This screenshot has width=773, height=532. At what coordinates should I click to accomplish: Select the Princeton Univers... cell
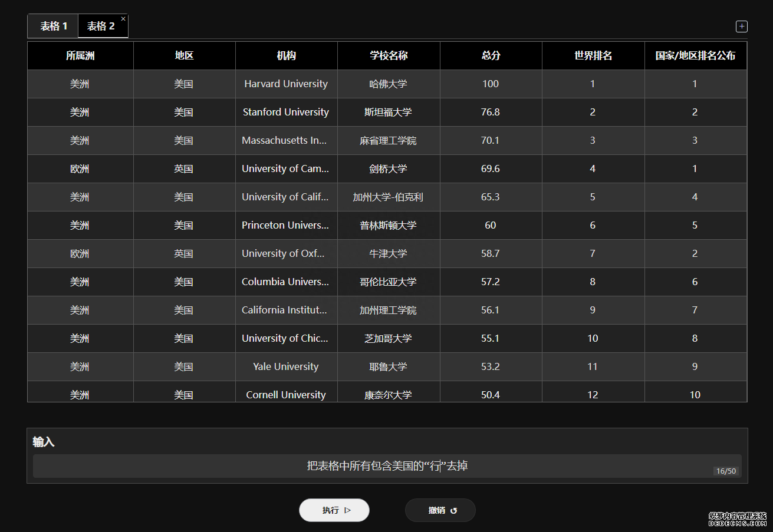coord(287,226)
